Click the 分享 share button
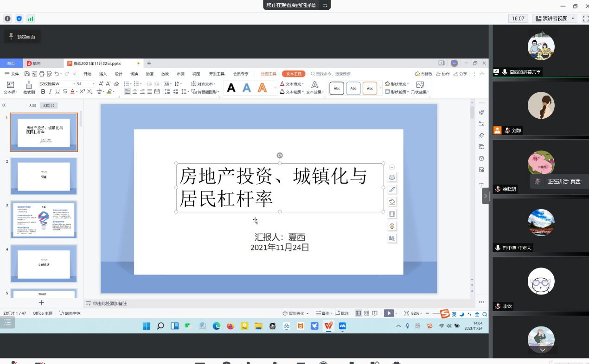Viewport: 589px width, 364px height. pyautogui.click(x=461, y=74)
